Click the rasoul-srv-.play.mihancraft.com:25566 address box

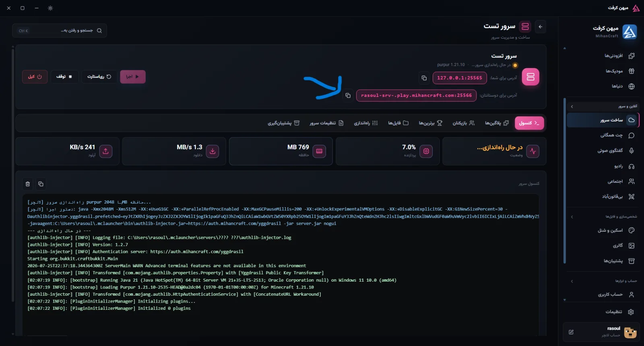[416, 96]
